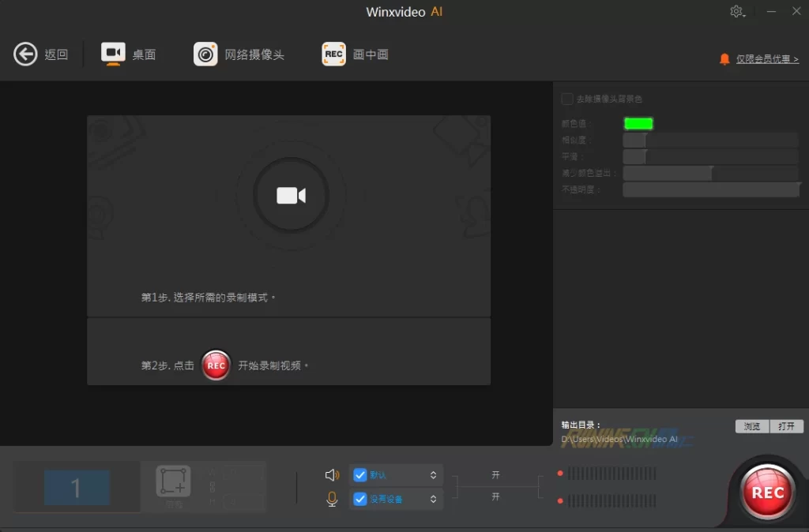
Task: Click the orange notification bell icon
Action: [x=724, y=59]
